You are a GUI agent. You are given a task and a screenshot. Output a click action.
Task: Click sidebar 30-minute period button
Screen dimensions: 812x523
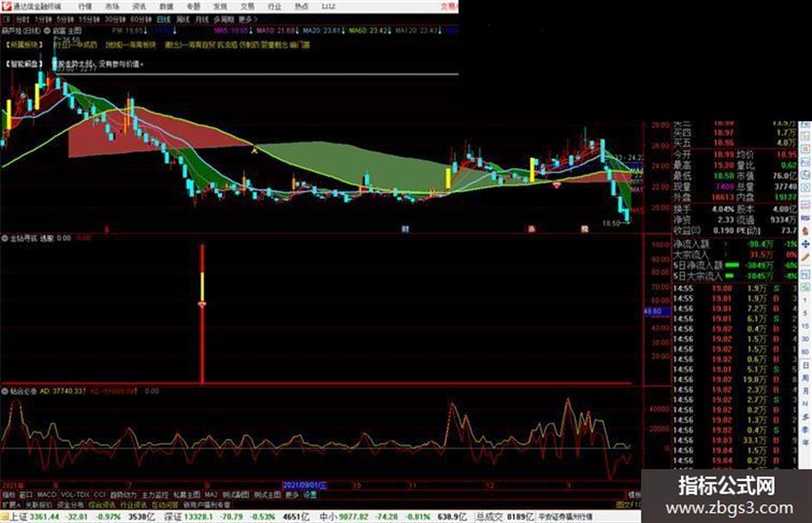pos(805,339)
